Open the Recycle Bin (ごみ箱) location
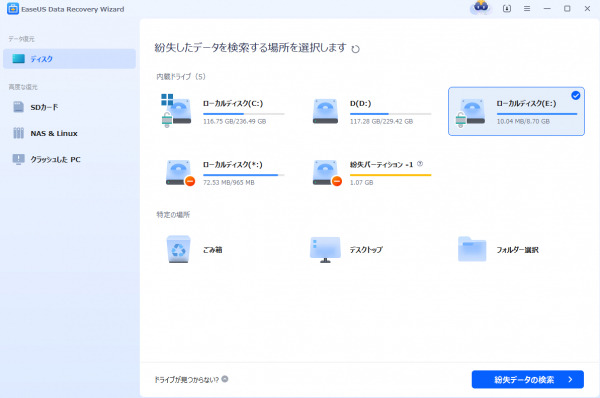This screenshot has width=600, height=398. tap(178, 249)
